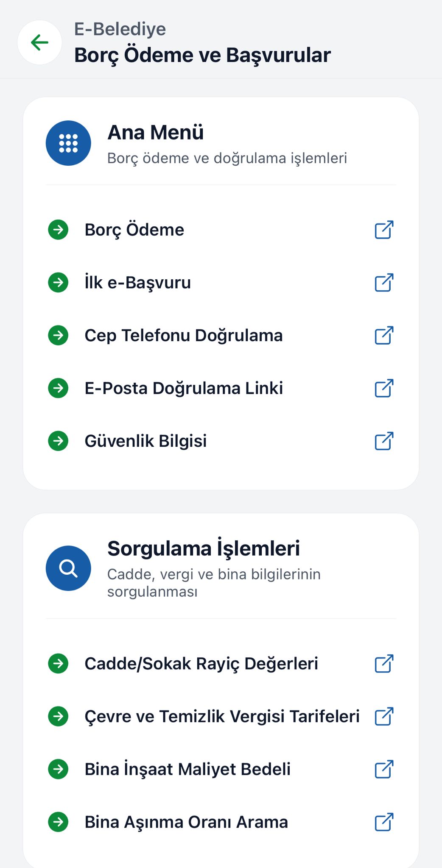Tap external link icon beside İlk e-Başvuru

pyautogui.click(x=384, y=283)
